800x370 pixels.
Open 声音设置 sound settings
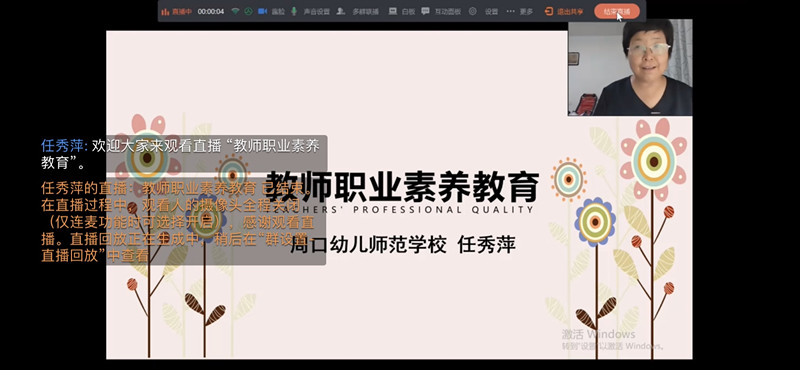(x=316, y=12)
